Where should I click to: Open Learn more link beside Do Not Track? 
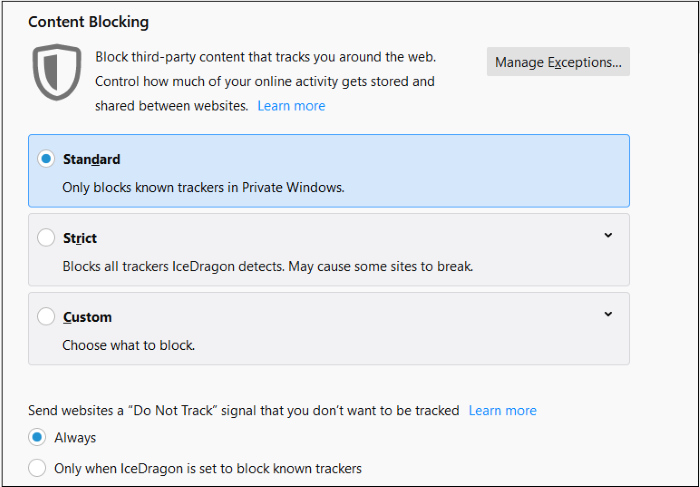tap(502, 411)
